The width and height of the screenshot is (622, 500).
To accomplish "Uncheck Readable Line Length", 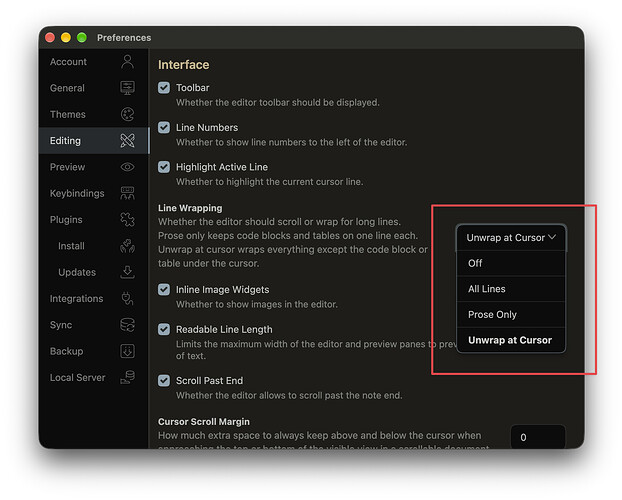I will (164, 329).
